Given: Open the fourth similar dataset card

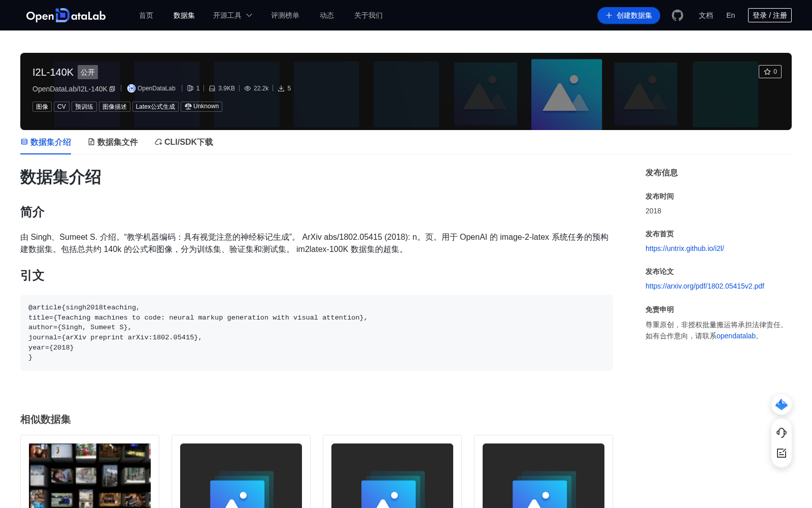Looking at the screenshot, I should (544, 472).
